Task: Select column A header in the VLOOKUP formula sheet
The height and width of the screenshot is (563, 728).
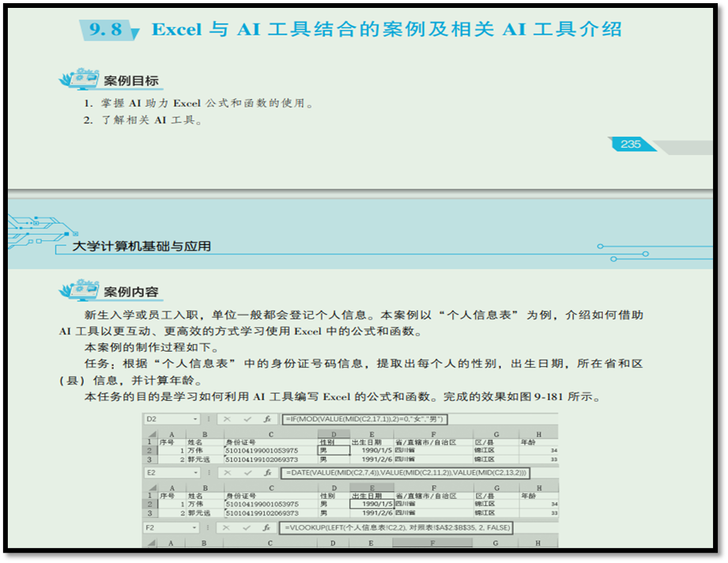Action: [171, 542]
